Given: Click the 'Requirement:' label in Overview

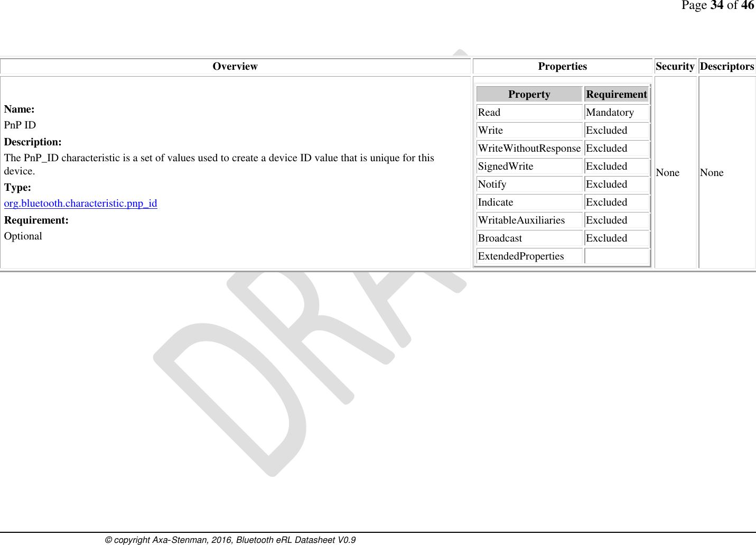Looking at the screenshot, I should 36,220.
